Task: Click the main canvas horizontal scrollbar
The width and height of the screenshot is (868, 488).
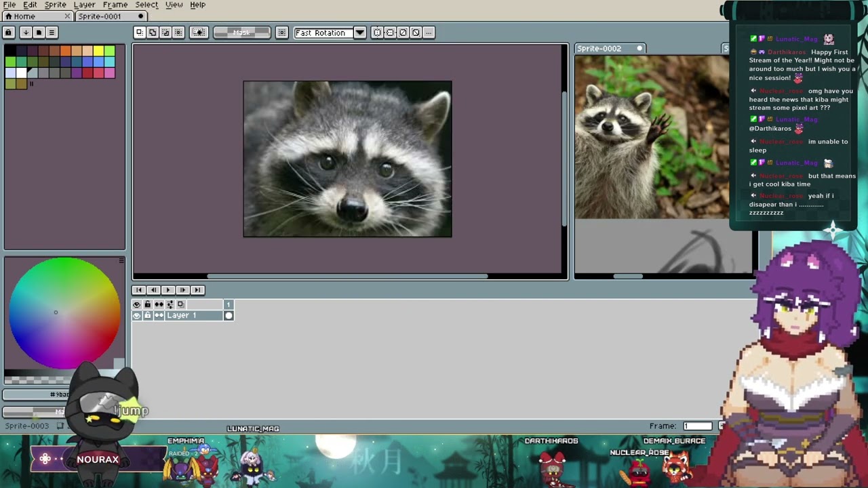Action: (x=347, y=276)
